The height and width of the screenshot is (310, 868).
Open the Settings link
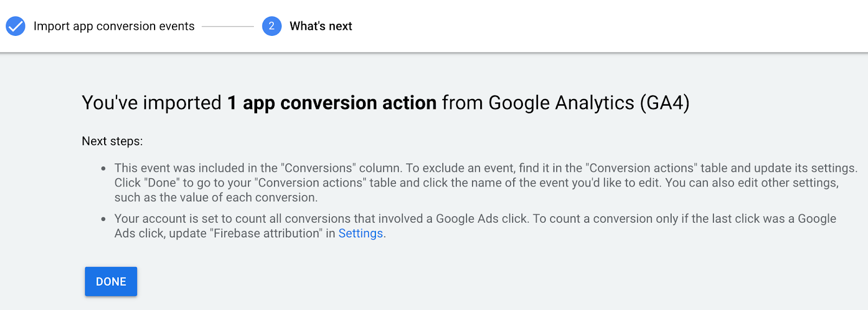(361, 234)
